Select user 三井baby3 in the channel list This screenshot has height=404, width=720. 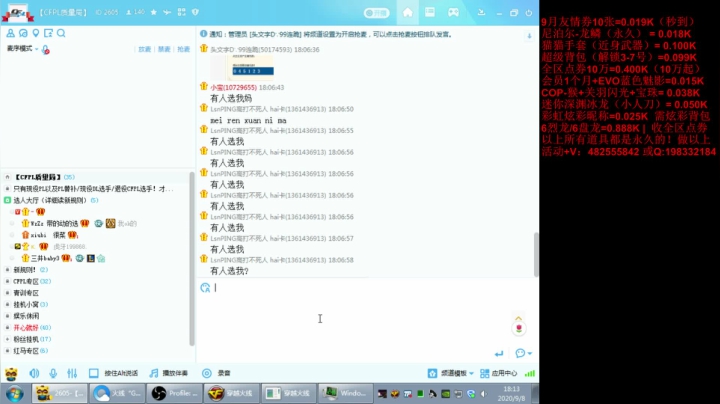[45, 258]
